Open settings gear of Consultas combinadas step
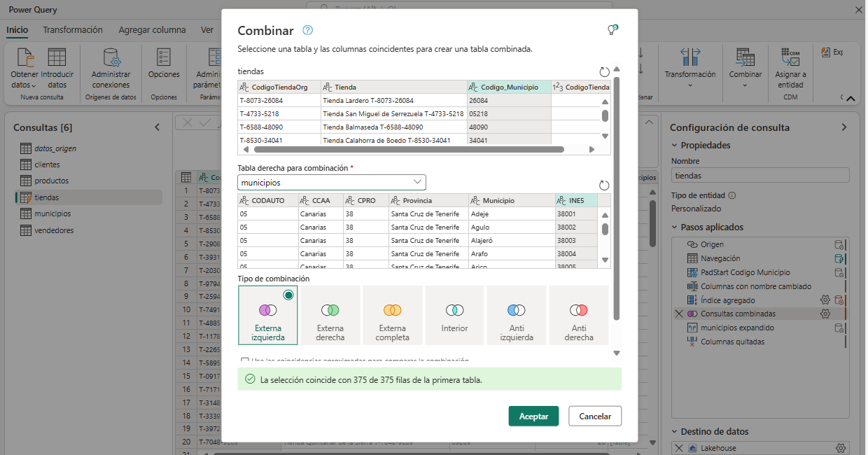The height and width of the screenshot is (455, 868). [x=825, y=314]
